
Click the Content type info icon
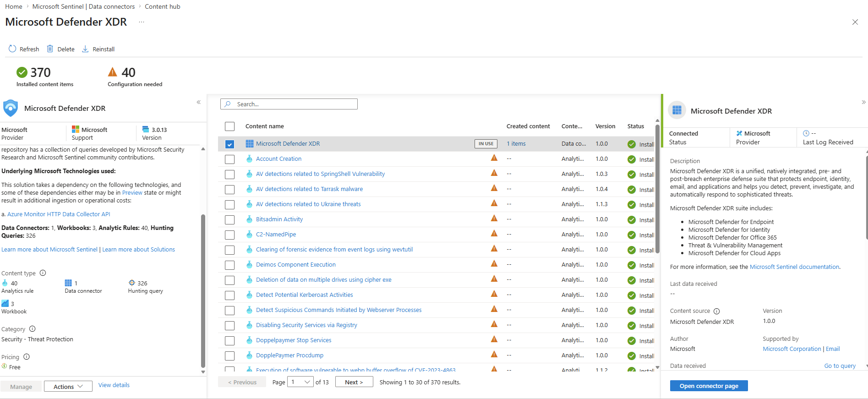[x=43, y=273]
